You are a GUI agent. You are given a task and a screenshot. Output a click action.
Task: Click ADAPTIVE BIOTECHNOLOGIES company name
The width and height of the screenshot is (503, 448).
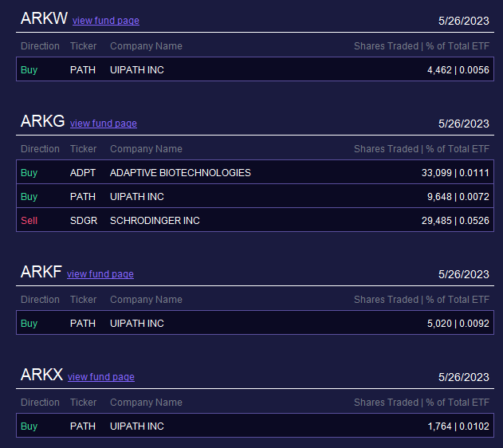coord(180,173)
